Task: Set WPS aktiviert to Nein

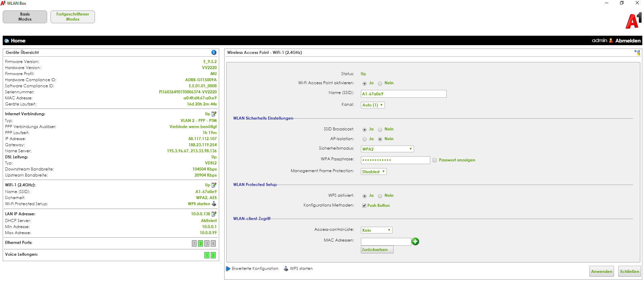Action: coord(380,196)
